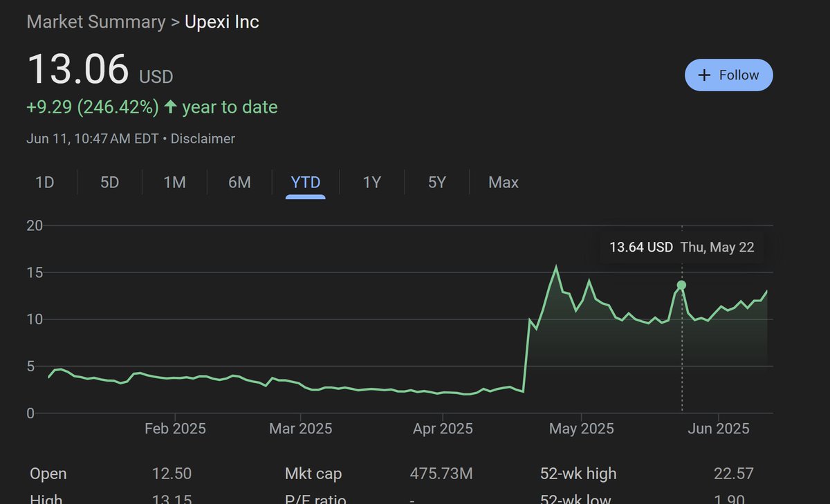This screenshot has width=830, height=504.
Task: Click the plus icon in Follow button
Action: 705,75
